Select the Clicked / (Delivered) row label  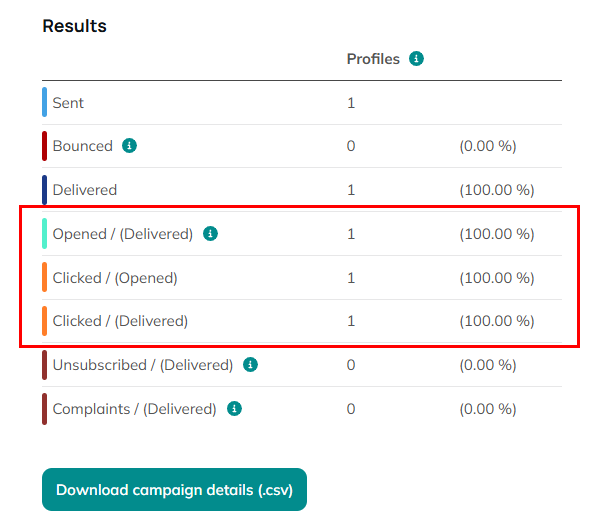pyautogui.click(x=120, y=321)
